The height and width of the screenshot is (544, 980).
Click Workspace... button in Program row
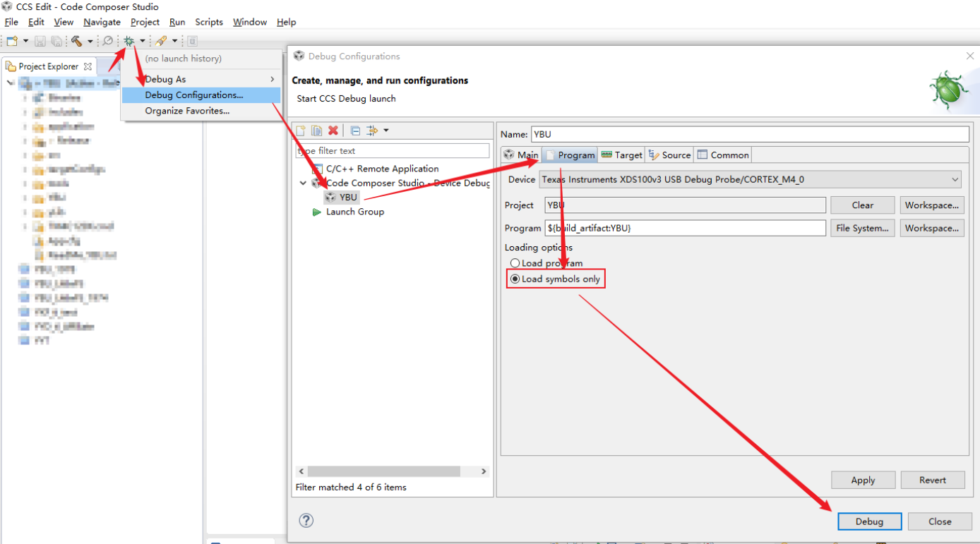coord(932,228)
